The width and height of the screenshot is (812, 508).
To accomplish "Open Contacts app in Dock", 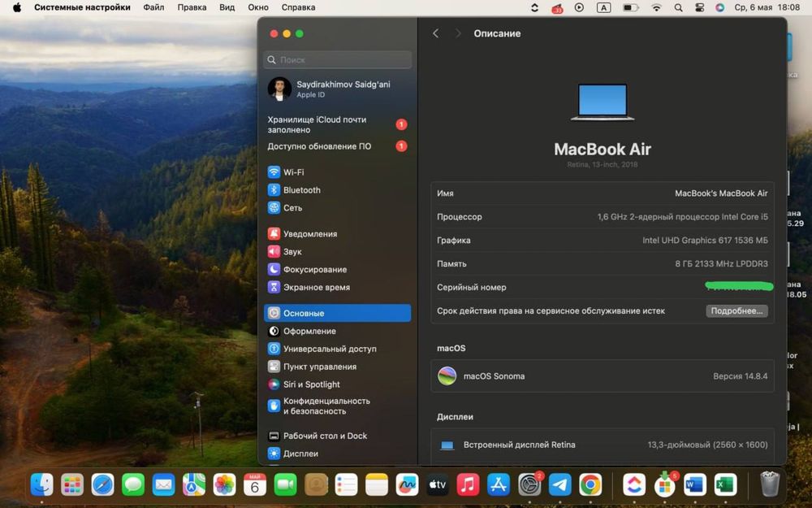I will (x=316, y=485).
